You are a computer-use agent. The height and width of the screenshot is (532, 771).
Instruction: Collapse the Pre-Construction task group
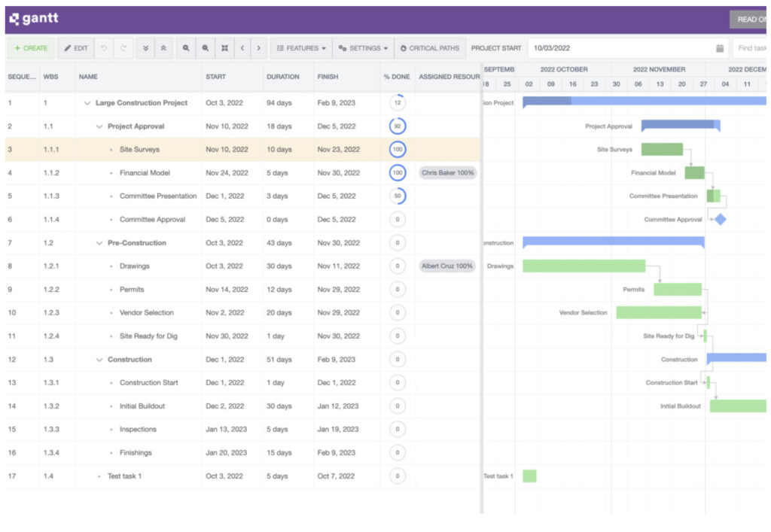[x=99, y=243]
